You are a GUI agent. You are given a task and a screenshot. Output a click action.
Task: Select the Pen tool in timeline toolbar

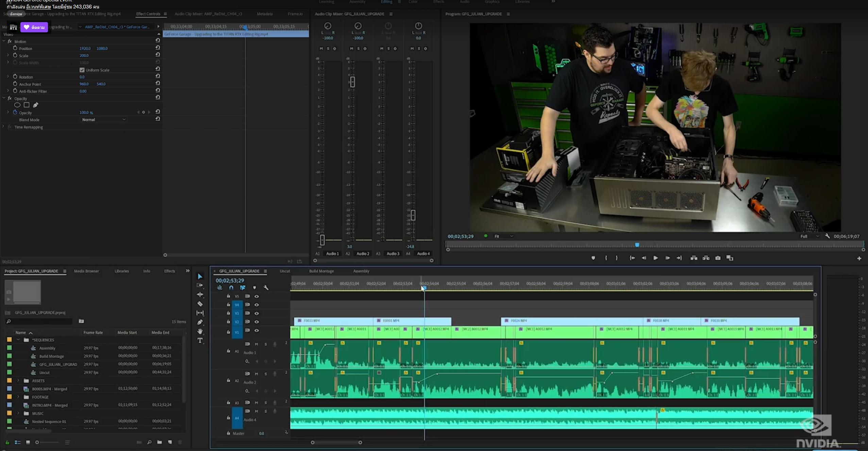[x=200, y=322]
